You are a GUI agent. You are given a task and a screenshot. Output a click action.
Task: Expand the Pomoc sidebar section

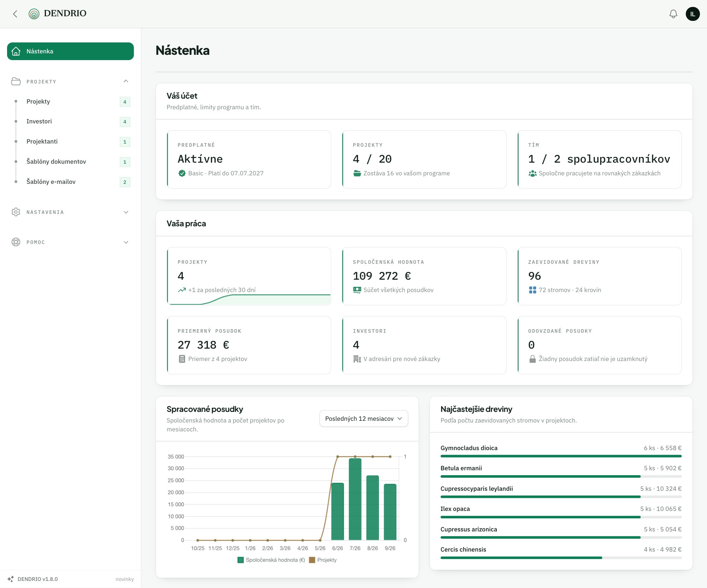coord(125,242)
